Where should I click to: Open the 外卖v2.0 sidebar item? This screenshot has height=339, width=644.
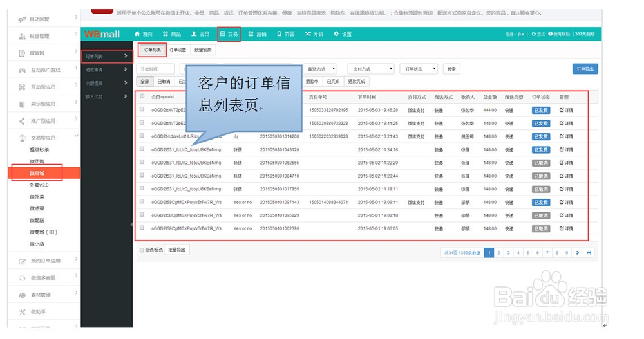point(39,185)
